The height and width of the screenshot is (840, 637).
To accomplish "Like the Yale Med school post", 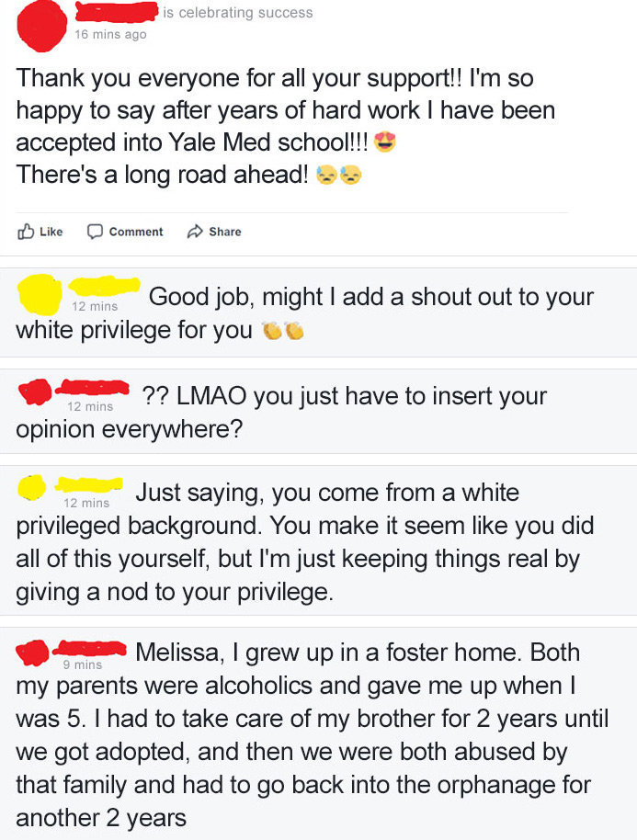I will (40, 232).
